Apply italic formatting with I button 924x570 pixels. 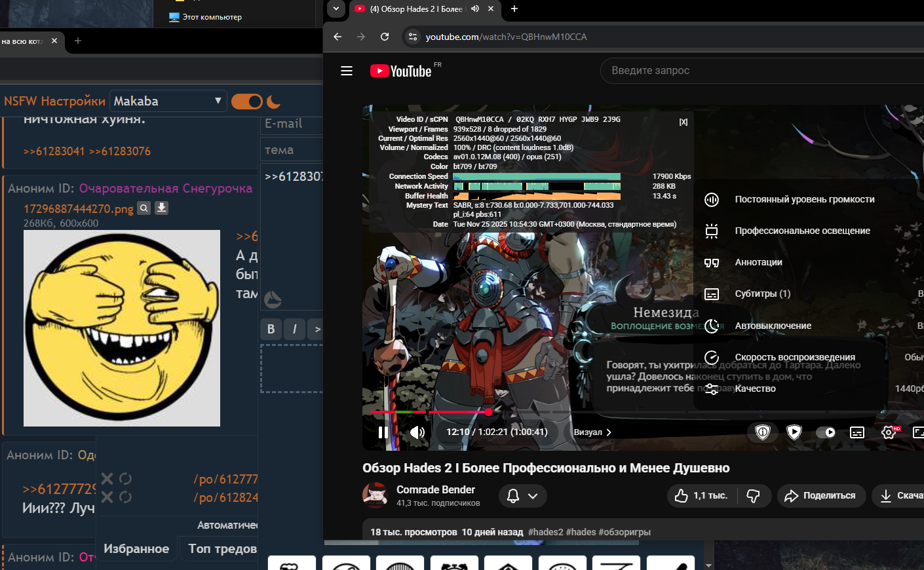pyautogui.click(x=295, y=329)
